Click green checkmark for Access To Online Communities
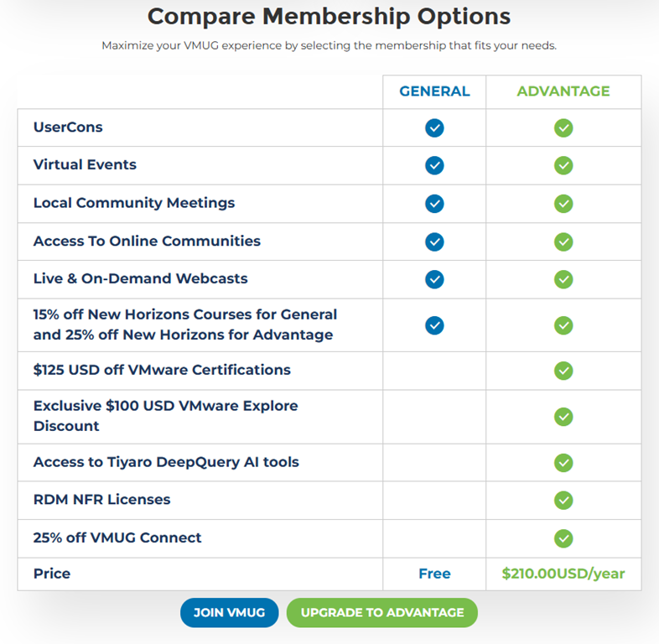 click(563, 241)
